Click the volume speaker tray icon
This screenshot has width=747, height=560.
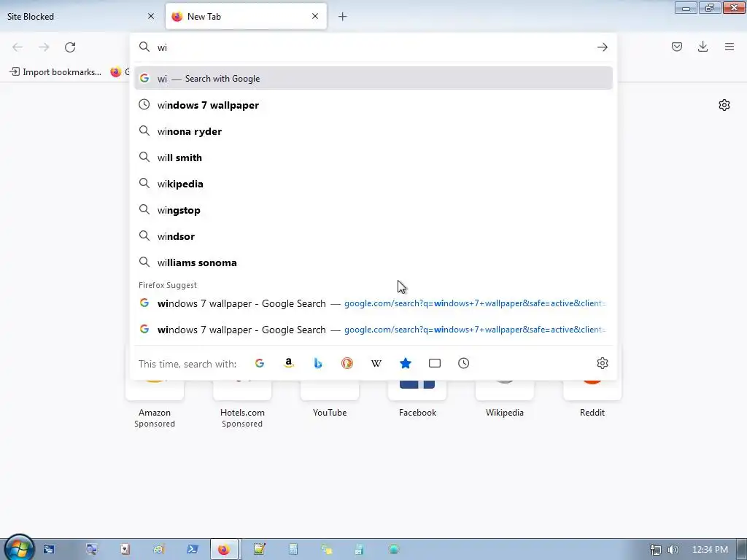(x=673, y=550)
